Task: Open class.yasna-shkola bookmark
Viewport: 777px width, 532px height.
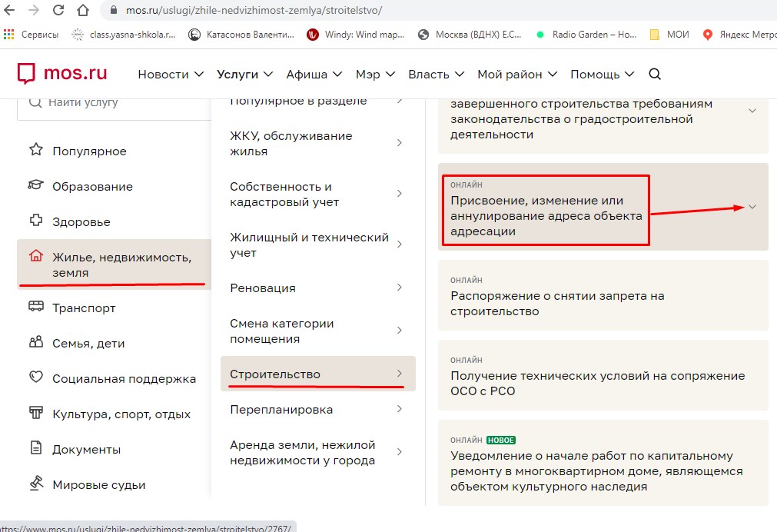Action: (x=124, y=34)
